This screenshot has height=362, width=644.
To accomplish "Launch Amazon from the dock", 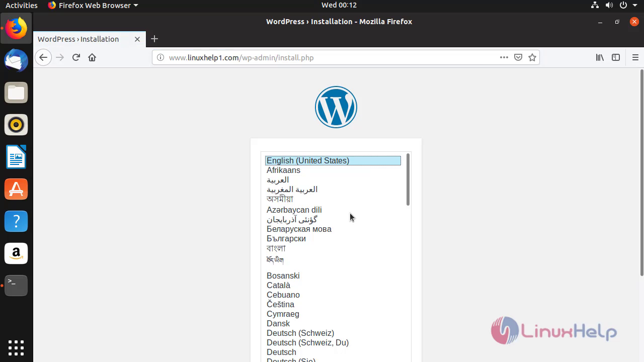I will pyautogui.click(x=16, y=253).
